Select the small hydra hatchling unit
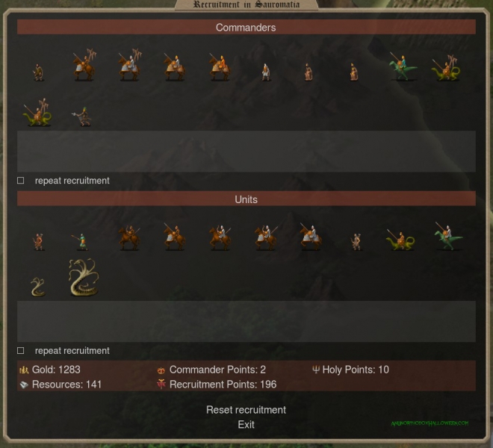Viewport: 493px width, 448px height. pyautogui.click(x=38, y=287)
